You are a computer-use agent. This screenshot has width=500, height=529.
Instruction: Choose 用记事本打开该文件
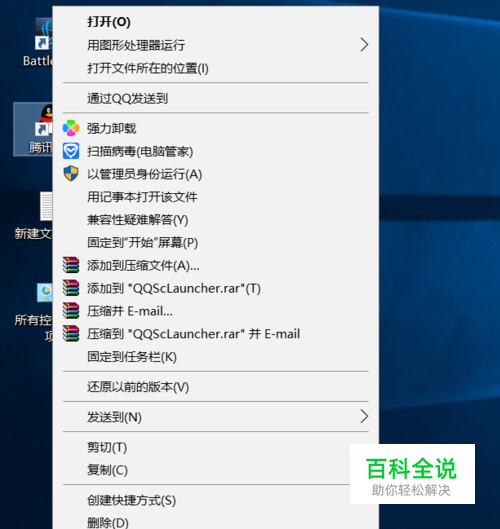tap(216, 197)
